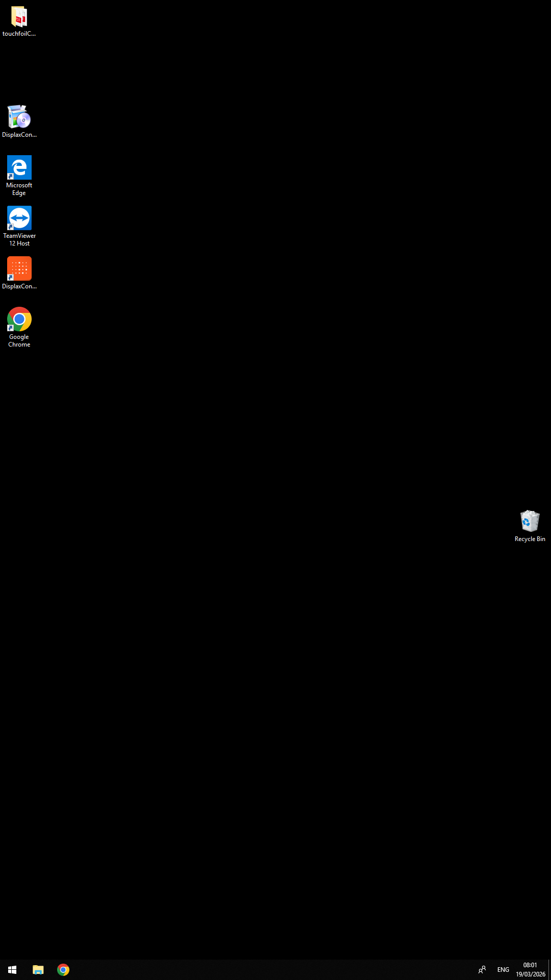The image size is (551, 980).
Task: Open the ENG input language switcher
Action: (x=503, y=970)
